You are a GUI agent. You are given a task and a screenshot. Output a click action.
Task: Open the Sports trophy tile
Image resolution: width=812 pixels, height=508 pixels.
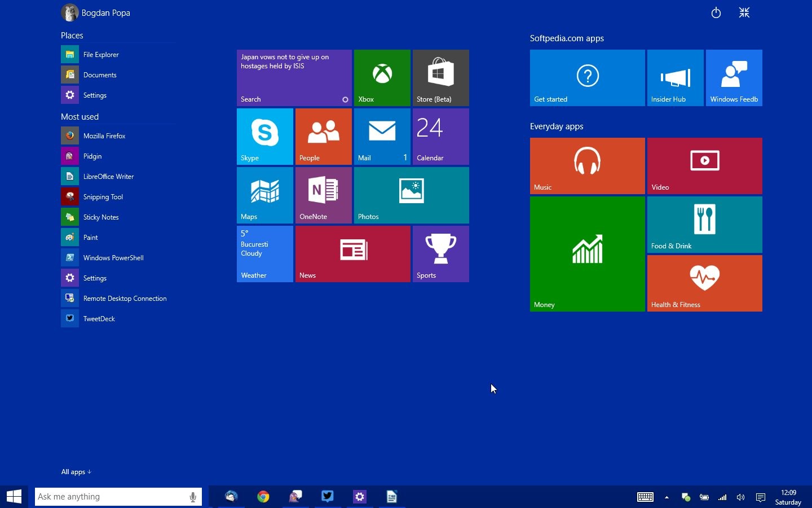coord(440,253)
